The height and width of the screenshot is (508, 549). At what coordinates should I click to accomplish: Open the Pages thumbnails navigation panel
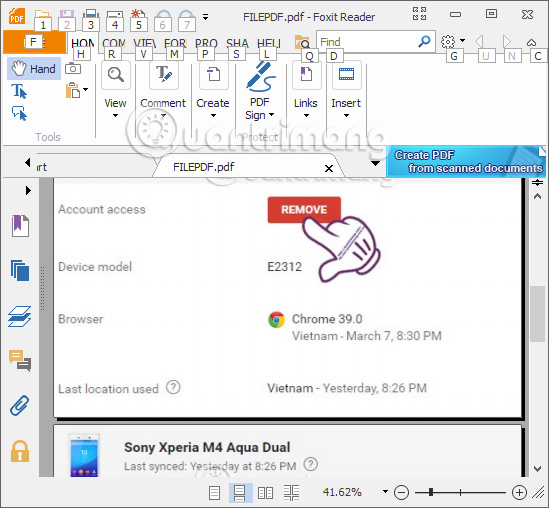point(20,270)
